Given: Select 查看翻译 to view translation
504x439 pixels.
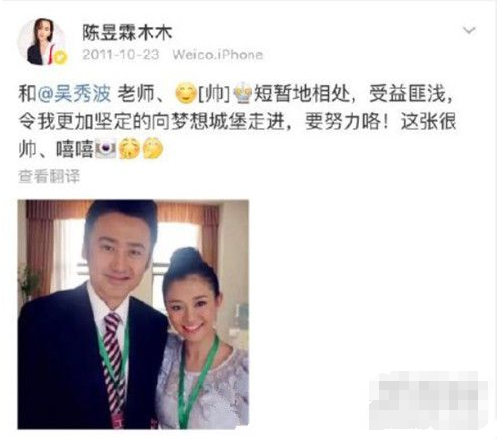Looking at the screenshot, I should (49, 176).
